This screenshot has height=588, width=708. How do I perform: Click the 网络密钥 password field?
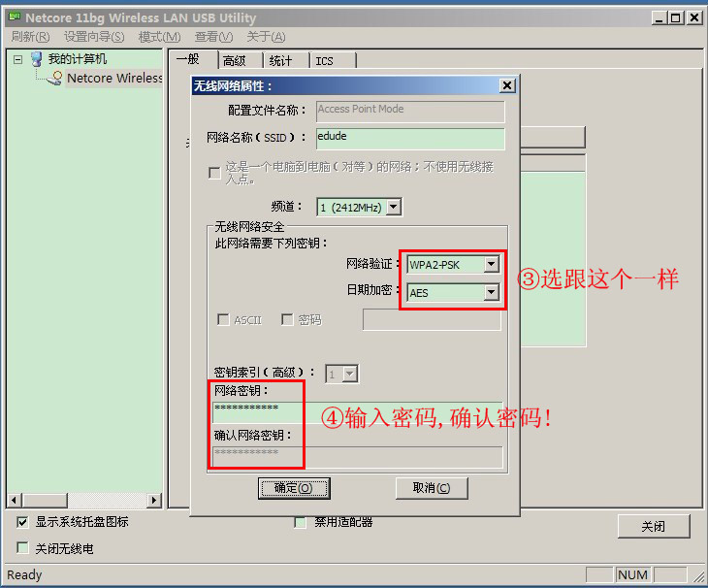[358, 411]
